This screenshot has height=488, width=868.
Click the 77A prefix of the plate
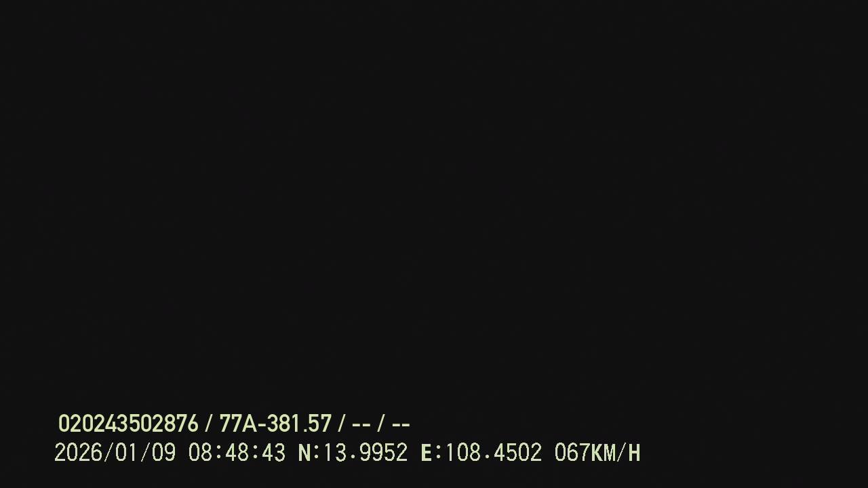(x=238, y=424)
